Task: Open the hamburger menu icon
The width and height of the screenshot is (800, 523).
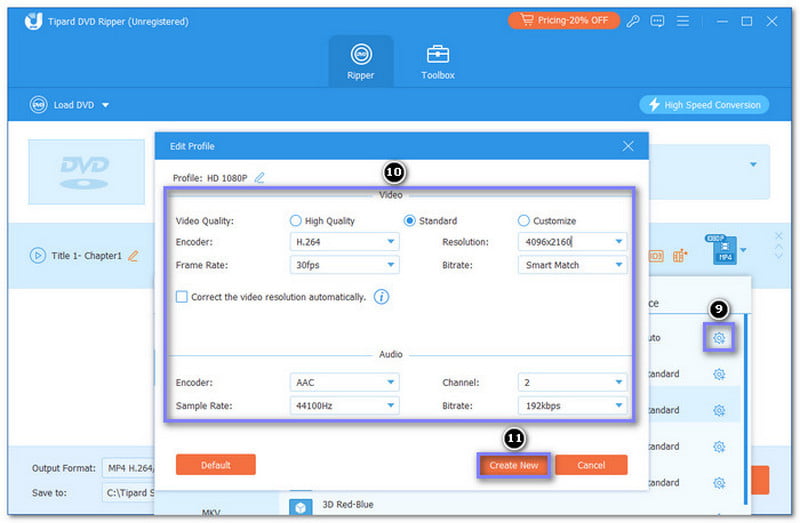Action: [x=683, y=21]
